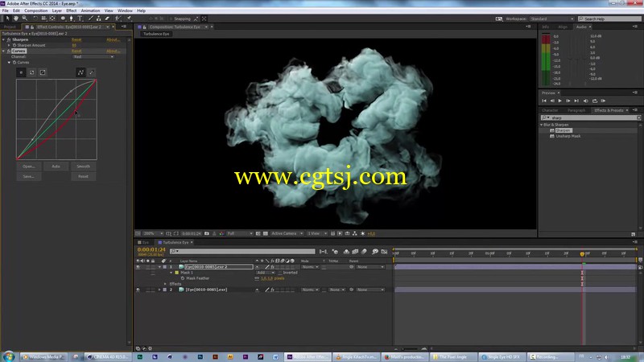Mute audio in Preview panel
The image size is (644, 362).
click(586, 101)
